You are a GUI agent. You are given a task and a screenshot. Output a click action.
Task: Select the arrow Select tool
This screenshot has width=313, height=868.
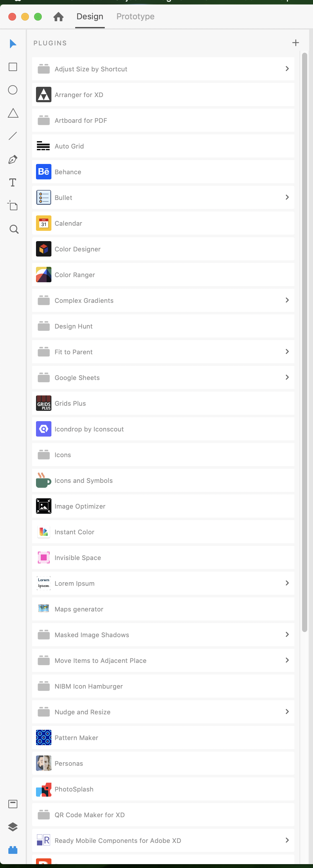point(13,43)
